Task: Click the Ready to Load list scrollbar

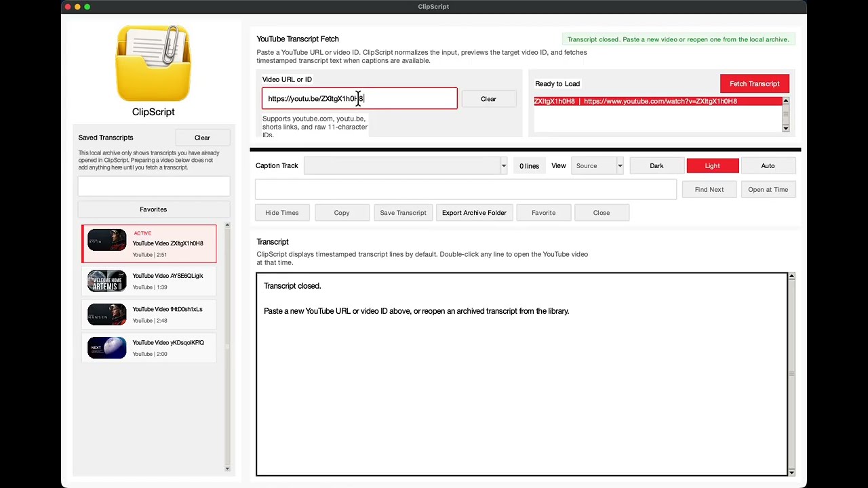Action: [x=785, y=115]
